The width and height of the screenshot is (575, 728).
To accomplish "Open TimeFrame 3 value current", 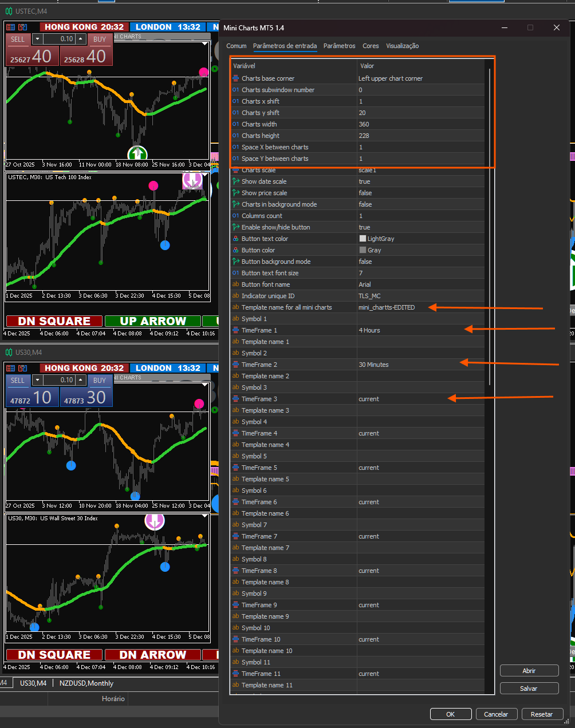I will (420, 399).
